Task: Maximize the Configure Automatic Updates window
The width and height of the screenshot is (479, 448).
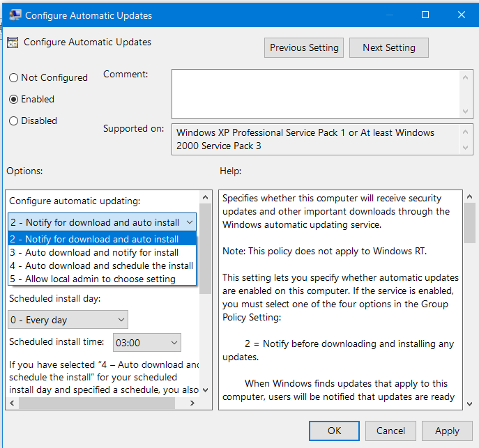Action: [x=425, y=15]
